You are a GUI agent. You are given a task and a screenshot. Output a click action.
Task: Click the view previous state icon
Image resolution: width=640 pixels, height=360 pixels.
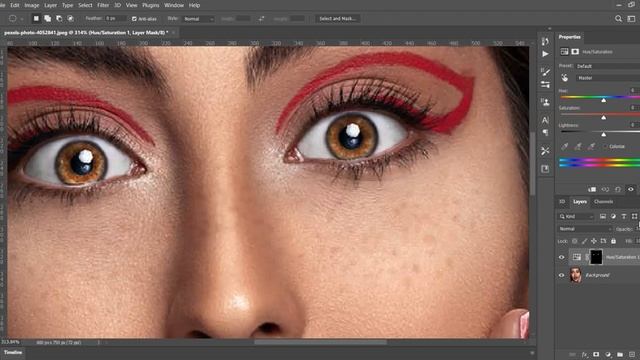(x=605, y=189)
